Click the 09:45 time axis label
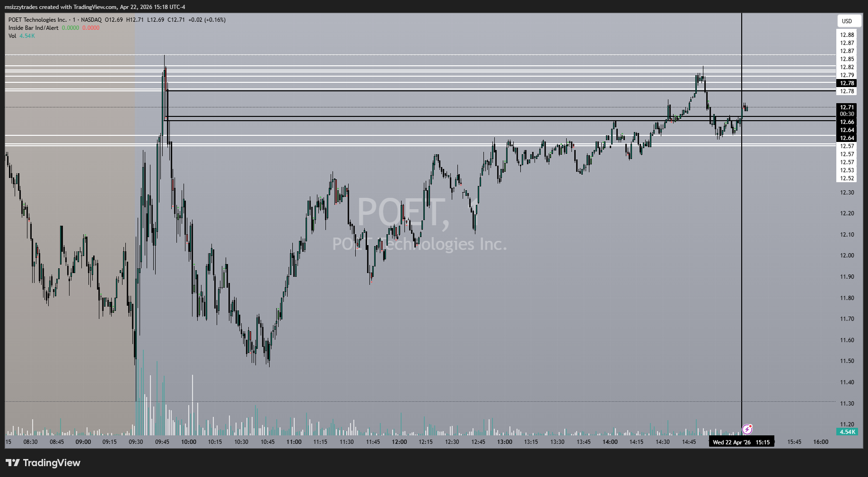 162,442
